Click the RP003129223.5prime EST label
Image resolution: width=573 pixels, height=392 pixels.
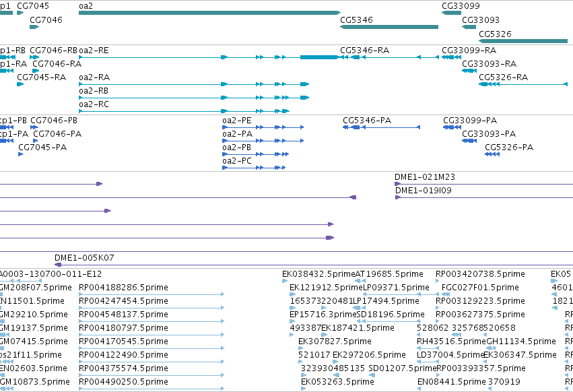coord(480,301)
